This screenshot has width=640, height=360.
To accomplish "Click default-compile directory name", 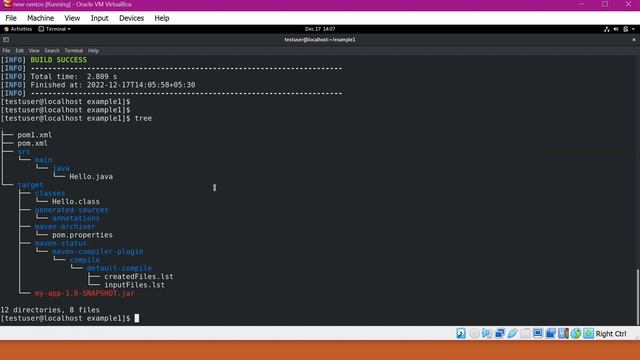I will tap(119, 268).
